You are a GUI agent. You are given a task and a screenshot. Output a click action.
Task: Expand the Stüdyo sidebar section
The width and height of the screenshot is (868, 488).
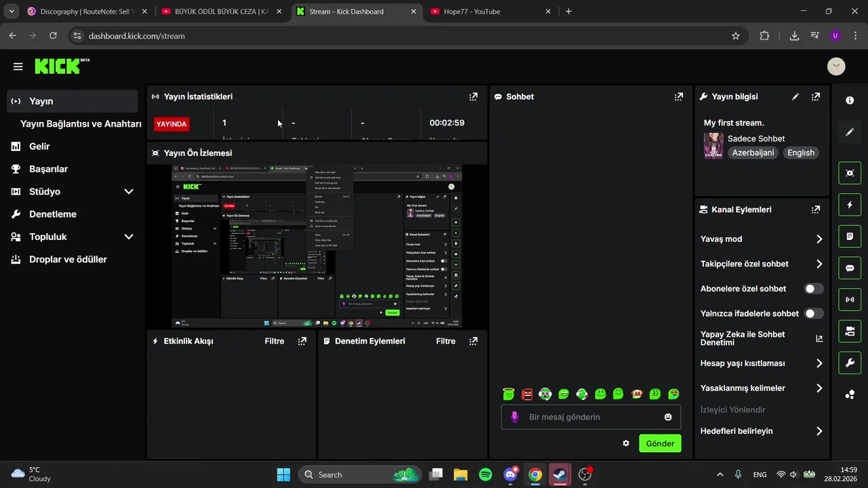(129, 192)
